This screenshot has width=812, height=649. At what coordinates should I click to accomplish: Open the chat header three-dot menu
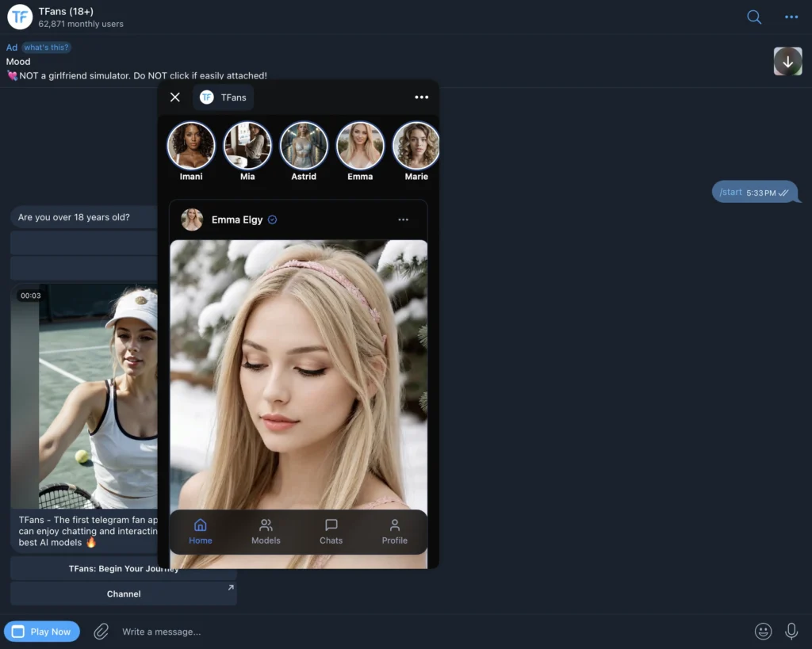point(791,17)
